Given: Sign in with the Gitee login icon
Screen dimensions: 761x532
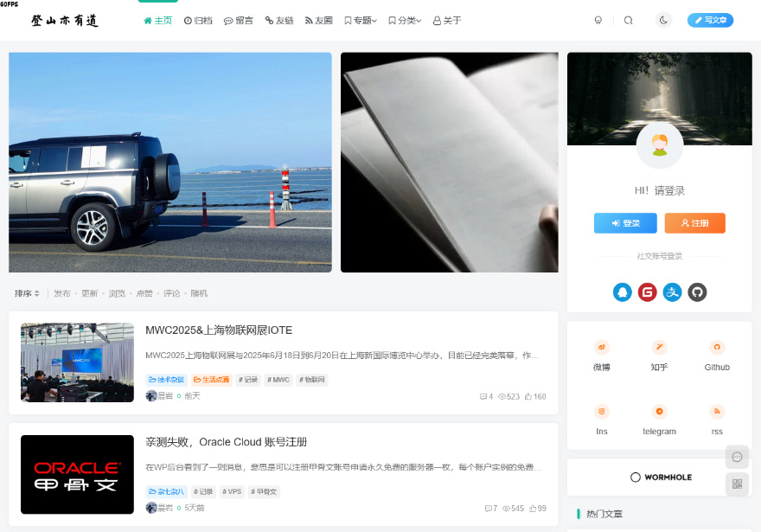Looking at the screenshot, I should click(647, 292).
